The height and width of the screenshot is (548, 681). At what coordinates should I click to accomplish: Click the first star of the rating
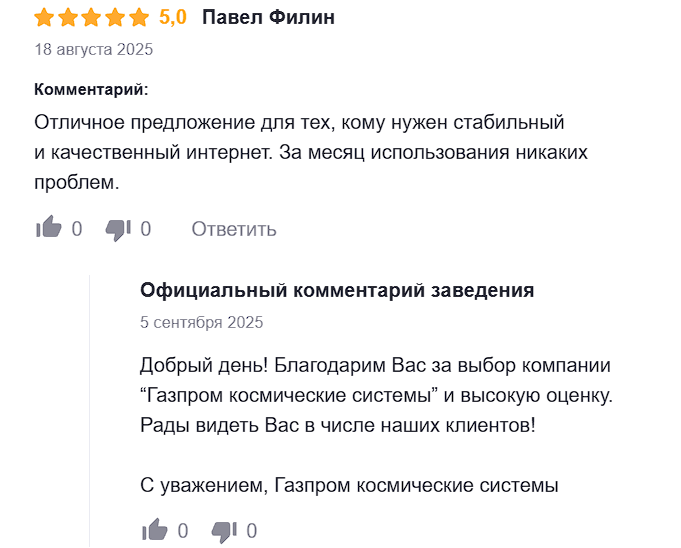pos(44,18)
